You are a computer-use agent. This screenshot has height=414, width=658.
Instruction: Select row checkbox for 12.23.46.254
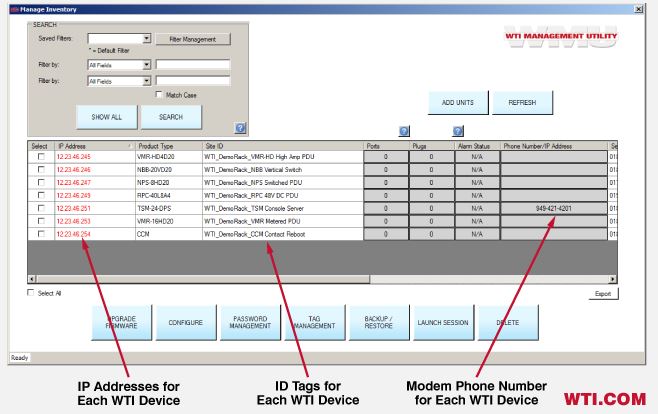[x=41, y=234]
